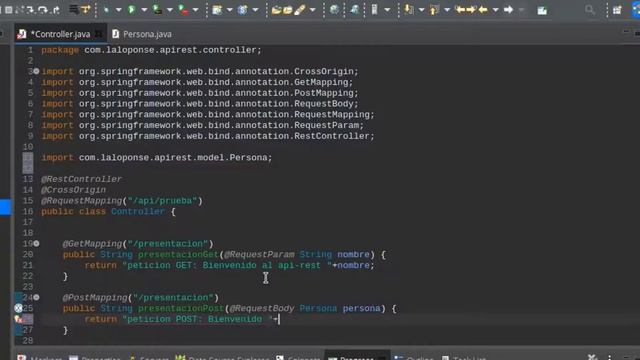The image size is (640, 360).
Task: Click the @RestController annotation text
Action: 81,179
